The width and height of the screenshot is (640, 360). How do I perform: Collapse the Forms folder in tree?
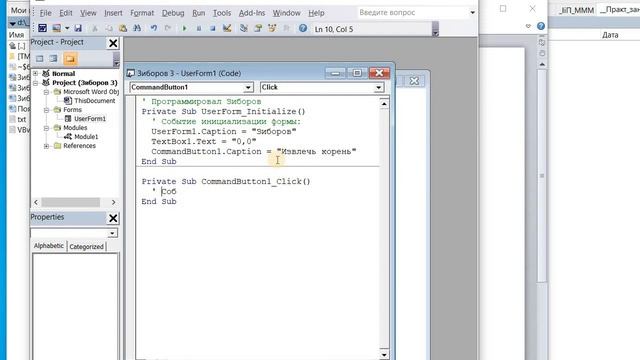[47, 110]
